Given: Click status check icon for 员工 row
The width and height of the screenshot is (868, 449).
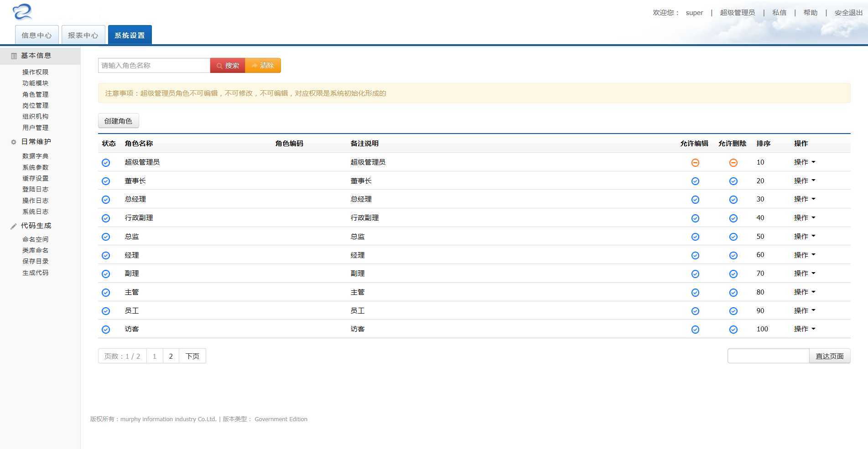Looking at the screenshot, I should [106, 311].
